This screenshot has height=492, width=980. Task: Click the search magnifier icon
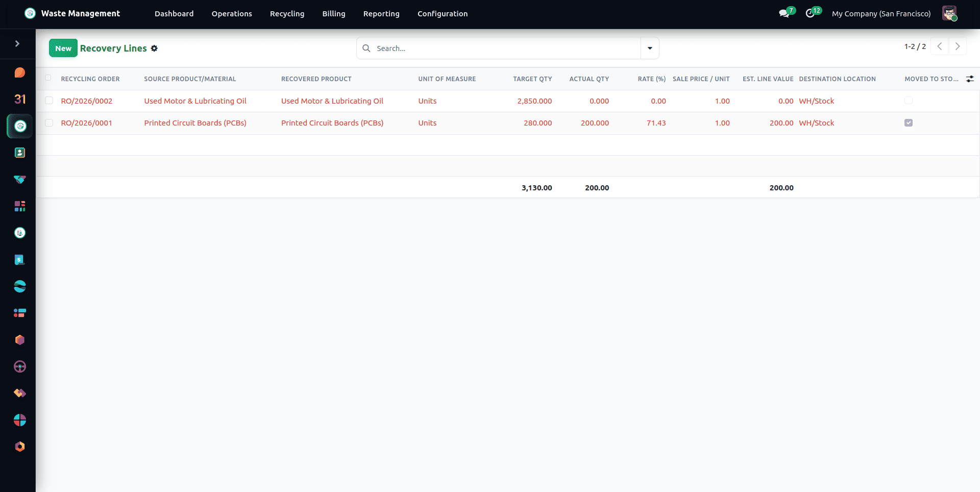[366, 48]
